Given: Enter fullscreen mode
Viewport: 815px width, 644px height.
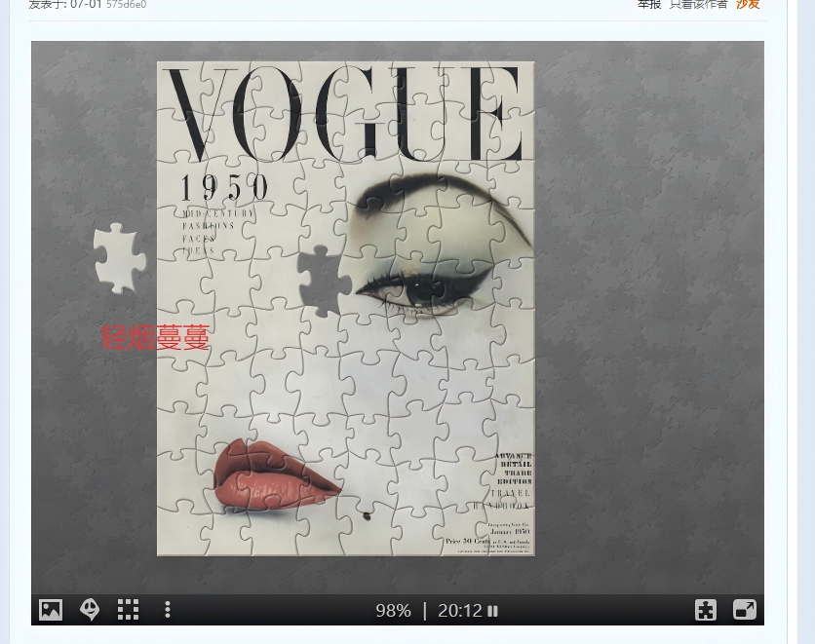Looking at the screenshot, I should click(744, 610).
